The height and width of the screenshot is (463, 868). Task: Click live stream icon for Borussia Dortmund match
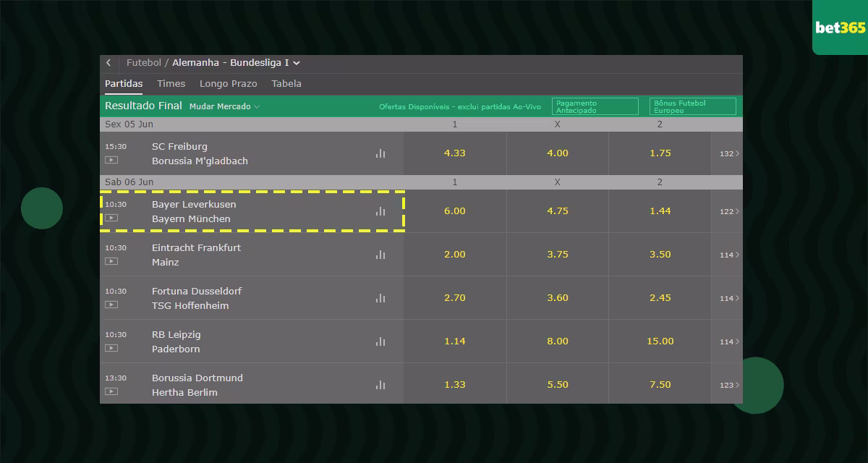(111, 391)
